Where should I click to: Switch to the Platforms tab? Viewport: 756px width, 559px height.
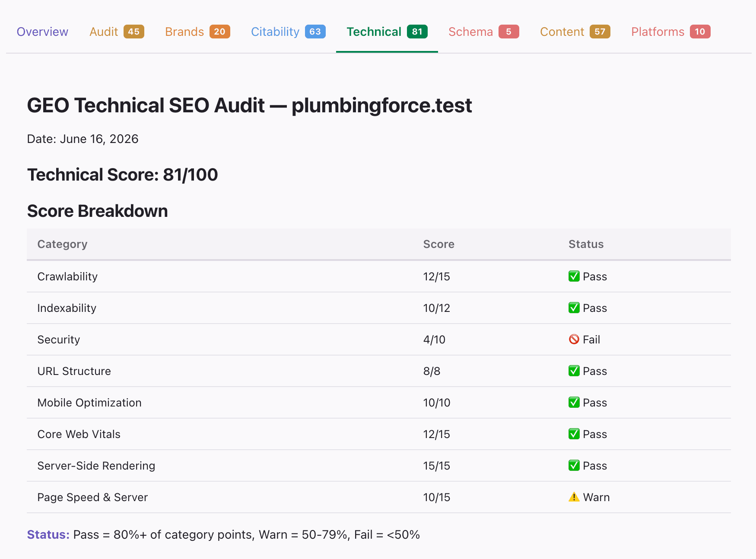pos(670,32)
